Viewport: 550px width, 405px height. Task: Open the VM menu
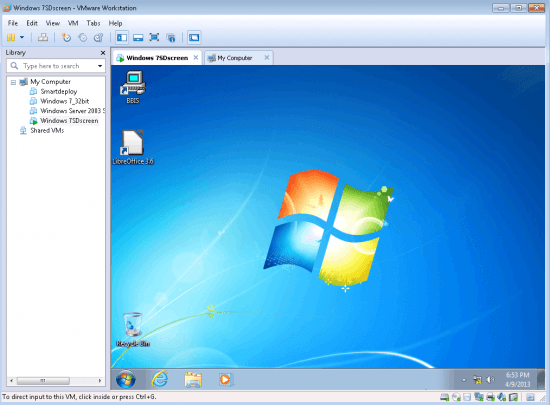tap(73, 23)
